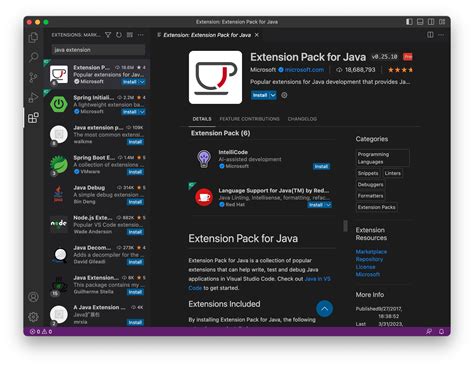Open the feedback icon in status bar
Image resolution: width=474 pixels, height=367 pixels.
pyautogui.click(x=429, y=331)
